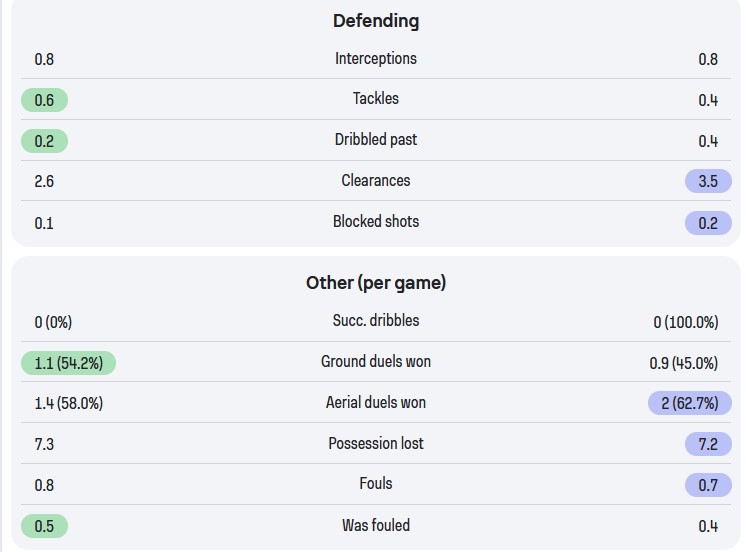Click the highlighted 0.7 Fouls value
Image resolution: width=746 pixels, height=552 pixels.
pyautogui.click(x=708, y=485)
